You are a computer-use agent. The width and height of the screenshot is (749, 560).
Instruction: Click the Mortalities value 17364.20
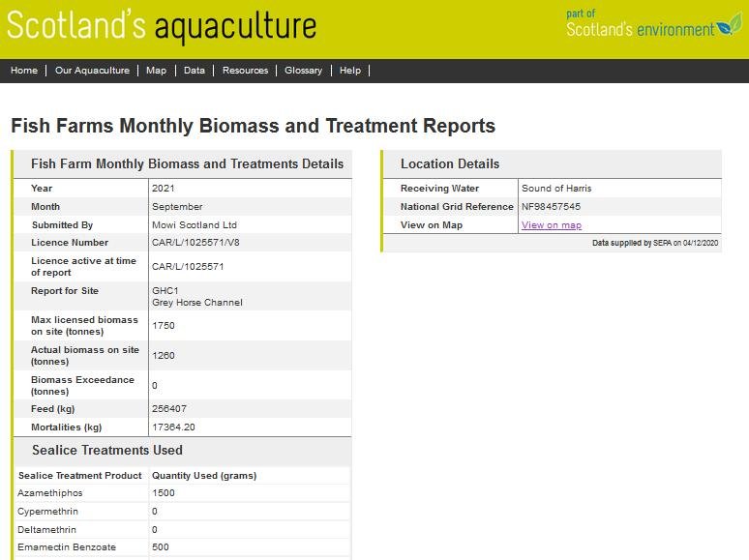tap(174, 427)
